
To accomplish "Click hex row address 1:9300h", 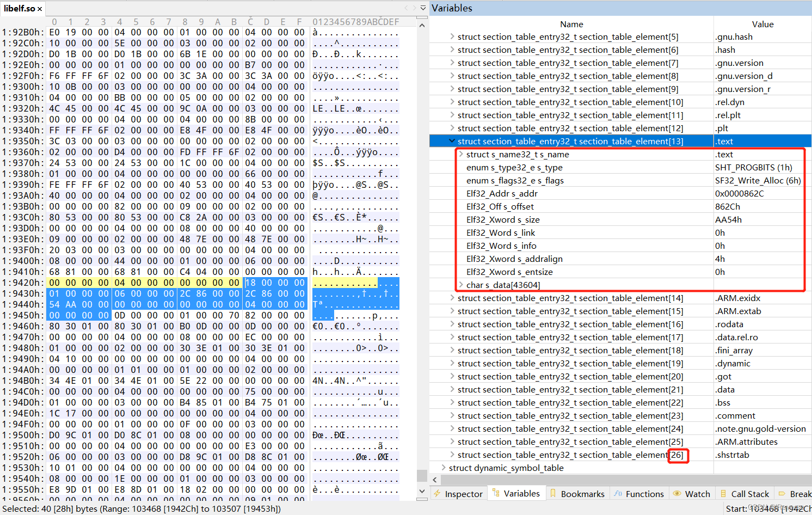I will tap(23, 87).
